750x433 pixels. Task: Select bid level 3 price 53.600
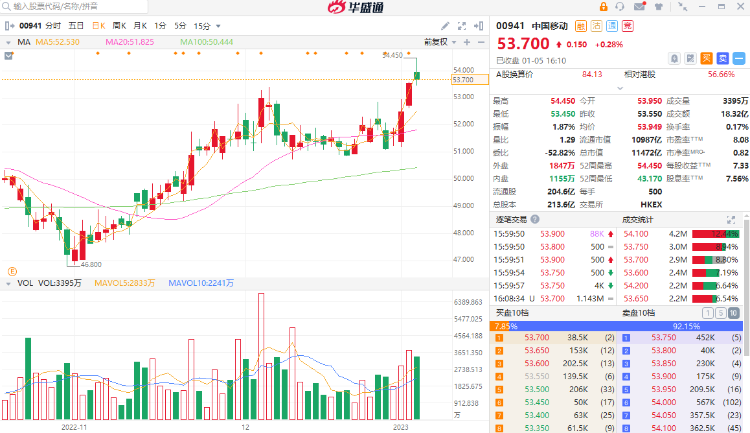pyautogui.click(x=537, y=363)
